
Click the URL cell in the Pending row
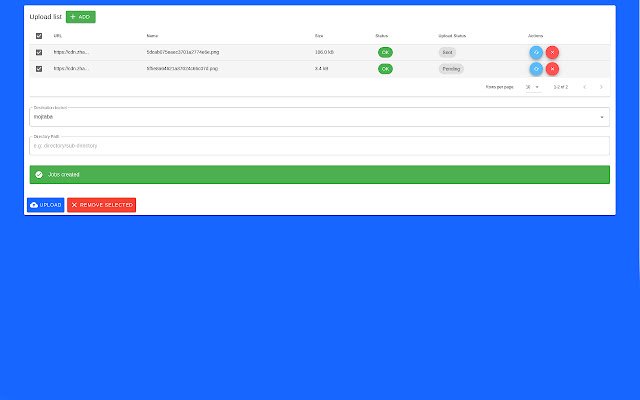click(71, 69)
